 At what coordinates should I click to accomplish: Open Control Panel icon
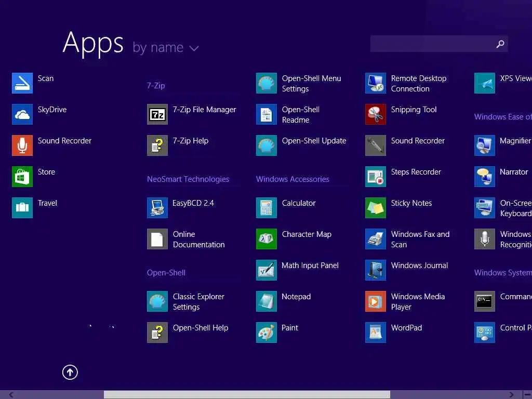click(485, 332)
